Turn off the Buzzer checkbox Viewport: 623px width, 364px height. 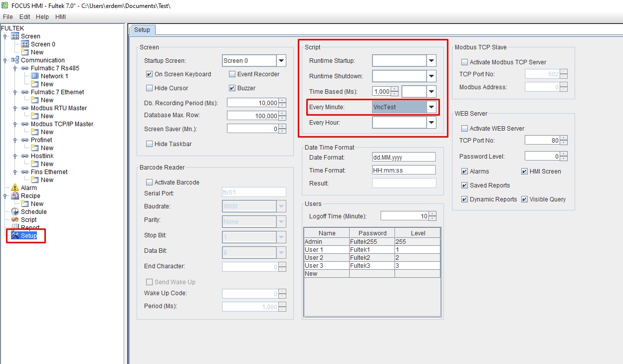tap(232, 88)
